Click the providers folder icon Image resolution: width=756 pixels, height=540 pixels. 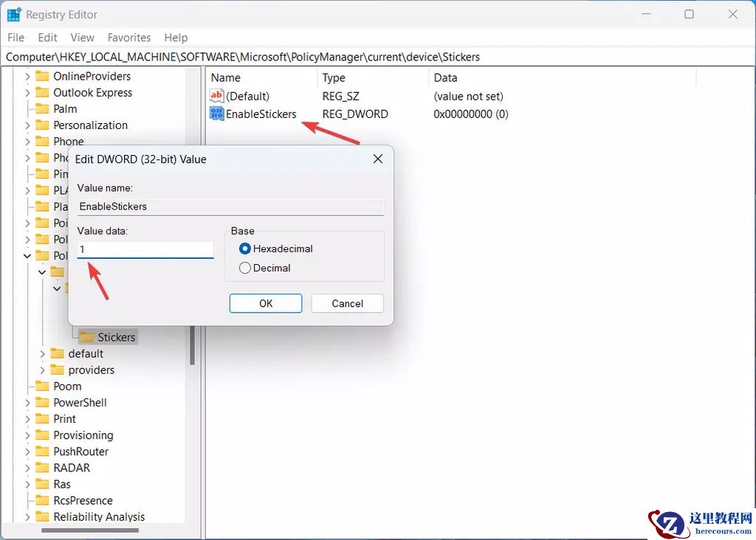point(58,370)
